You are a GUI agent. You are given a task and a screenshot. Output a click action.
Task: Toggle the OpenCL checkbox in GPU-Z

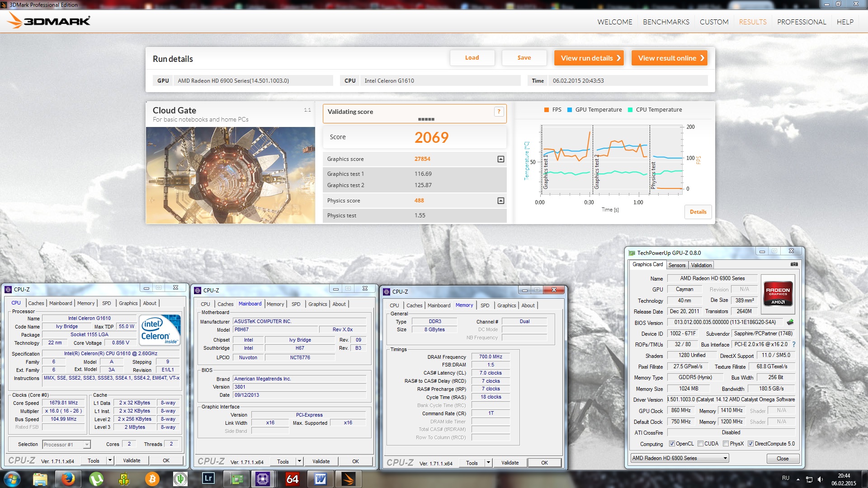(x=672, y=444)
